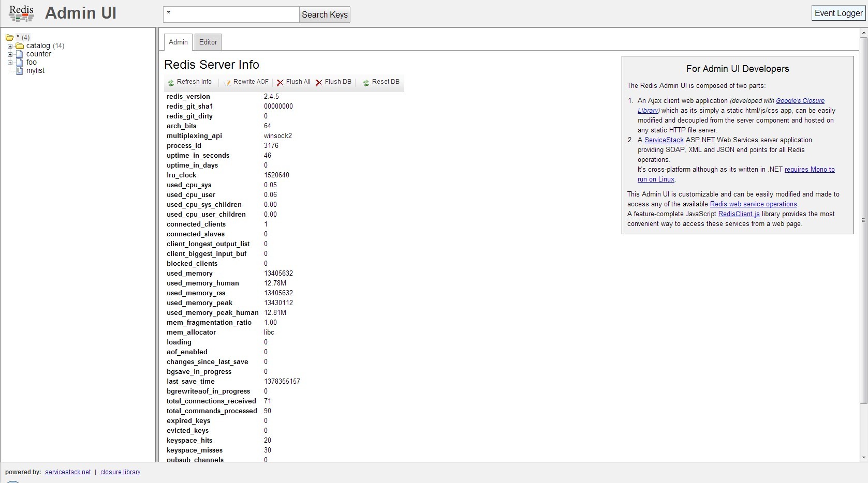Viewport: 868px width, 483px height.
Task: Click the Redis Server Info heading
Action: [212, 65]
